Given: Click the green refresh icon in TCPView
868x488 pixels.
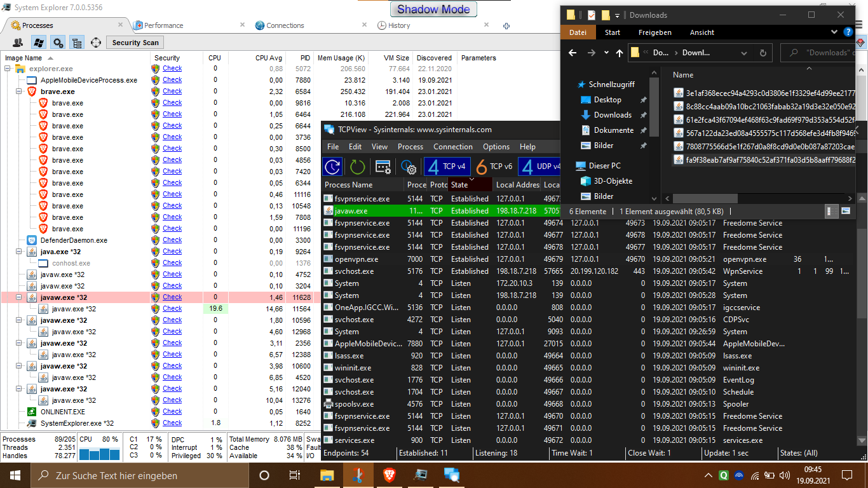Looking at the screenshot, I should click(x=358, y=166).
